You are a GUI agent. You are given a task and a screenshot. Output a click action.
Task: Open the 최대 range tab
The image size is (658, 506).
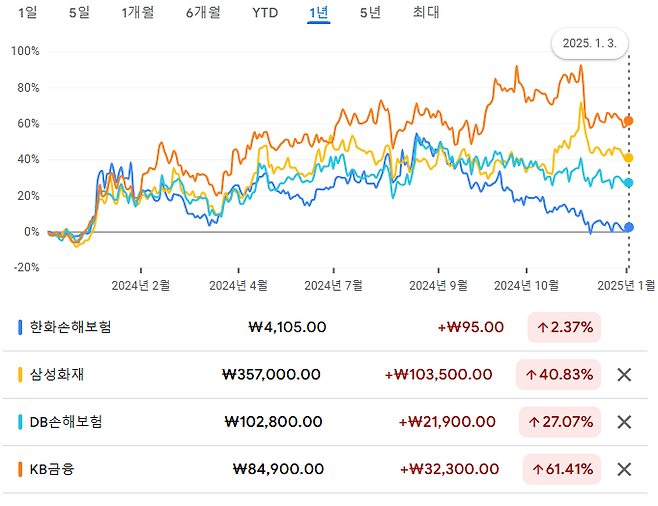tap(425, 13)
